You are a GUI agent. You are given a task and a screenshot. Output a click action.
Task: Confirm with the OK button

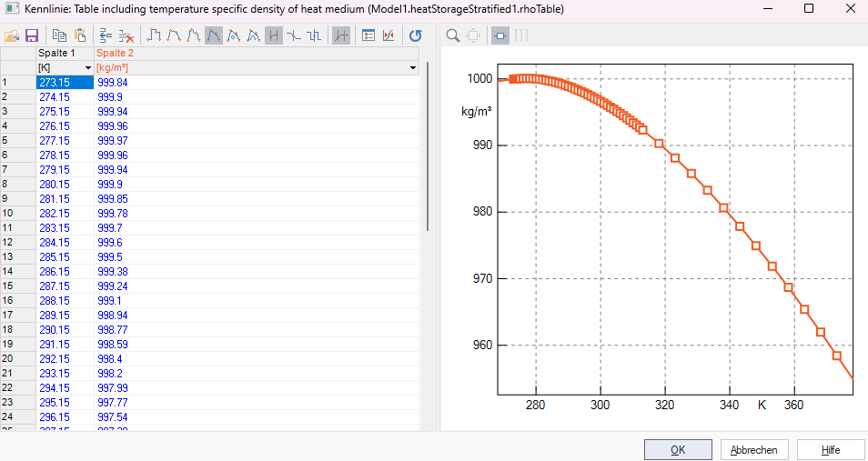[x=678, y=450]
